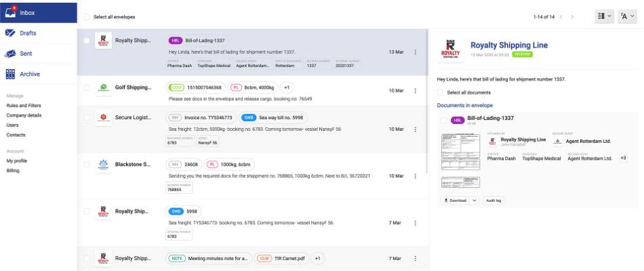This screenshot has height=271, width=644.
Task: Click the Blackstone sender logo
Action: (103, 166)
